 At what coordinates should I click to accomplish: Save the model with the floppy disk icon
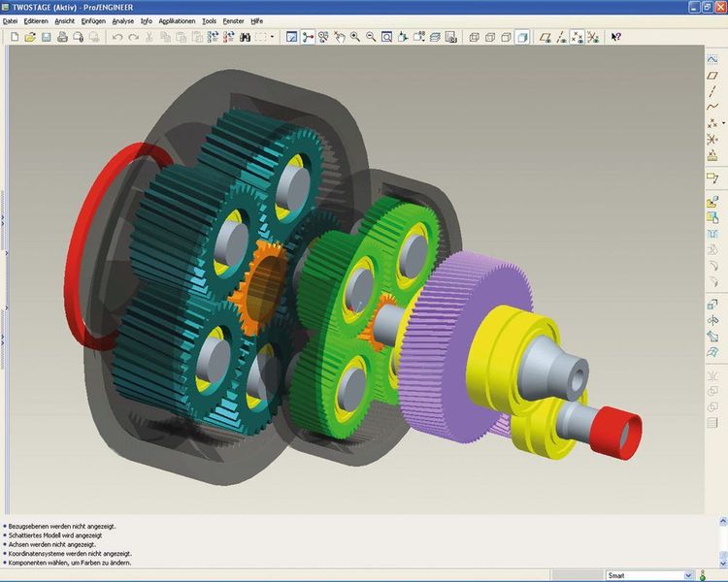pos(46,37)
